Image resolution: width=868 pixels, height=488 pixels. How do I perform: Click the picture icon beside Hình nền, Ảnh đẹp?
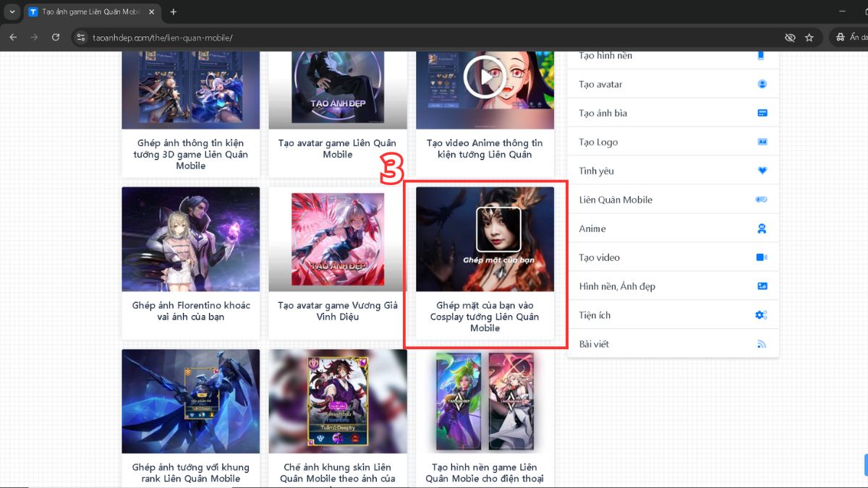[762, 286]
